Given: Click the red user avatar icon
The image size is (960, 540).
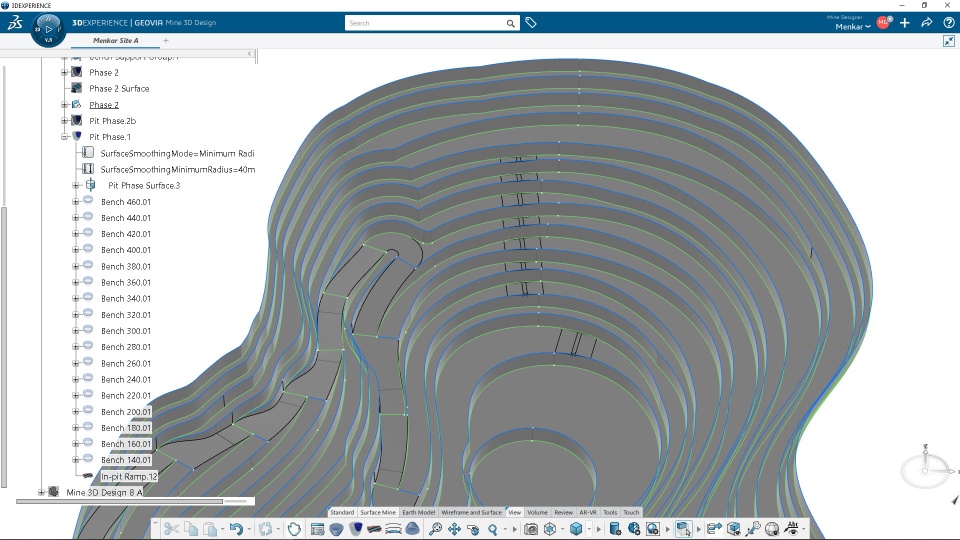Looking at the screenshot, I should [x=883, y=23].
